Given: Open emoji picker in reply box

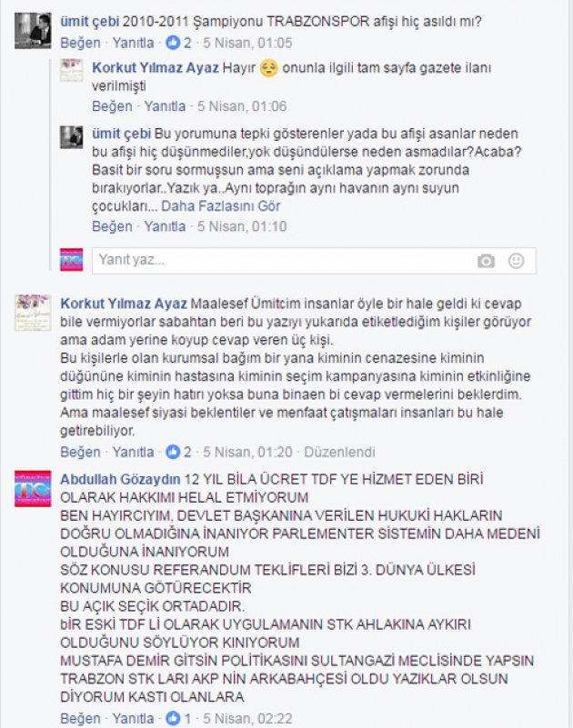Looking at the screenshot, I should pos(516,261).
